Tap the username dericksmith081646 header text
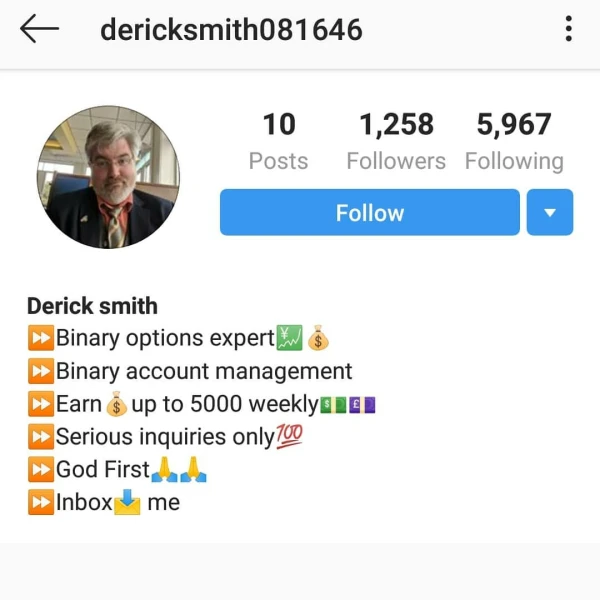Image resolution: width=600 pixels, height=600 pixels. [x=231, y=29]
